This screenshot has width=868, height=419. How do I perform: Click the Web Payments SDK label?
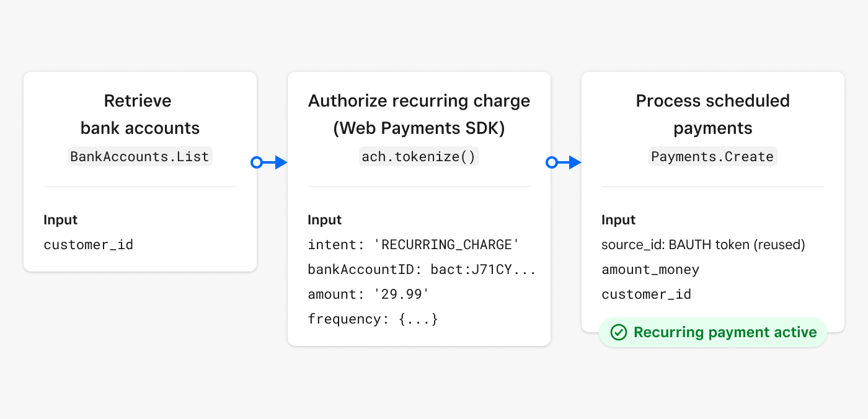(x=419, y=128)
